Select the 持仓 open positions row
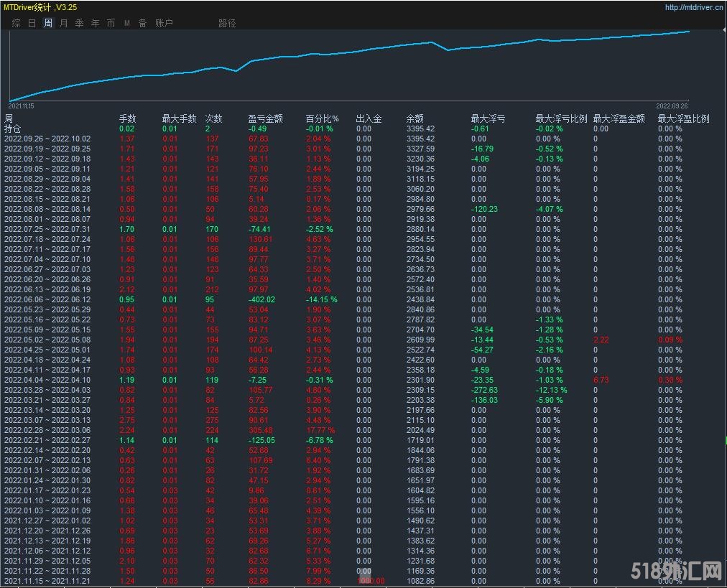 point(13,129)
